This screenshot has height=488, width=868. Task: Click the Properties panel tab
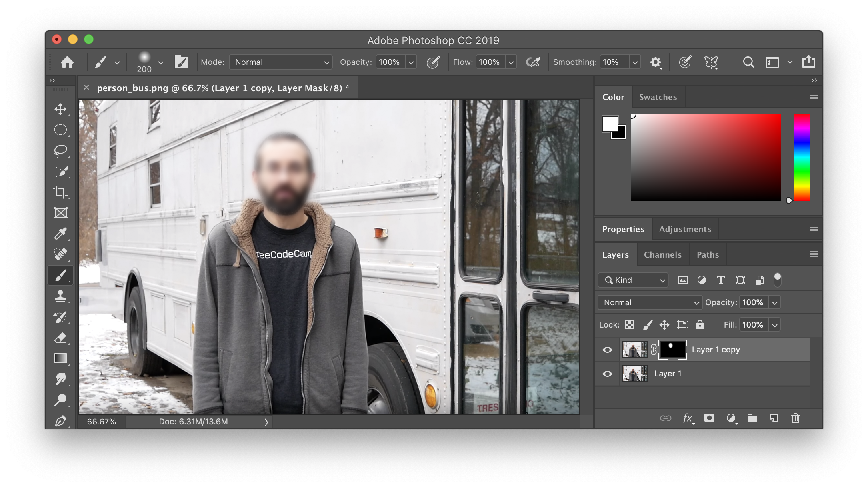(623, 229)
